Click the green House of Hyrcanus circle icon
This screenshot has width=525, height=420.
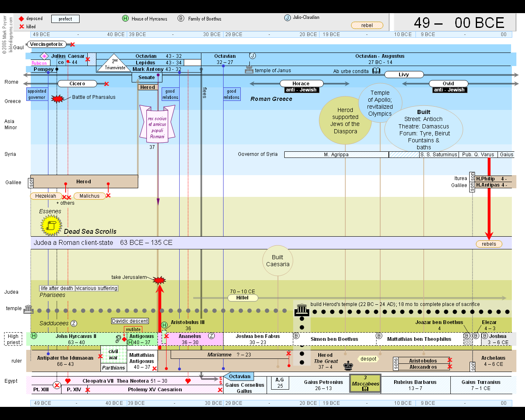click(x=126, y=18)
